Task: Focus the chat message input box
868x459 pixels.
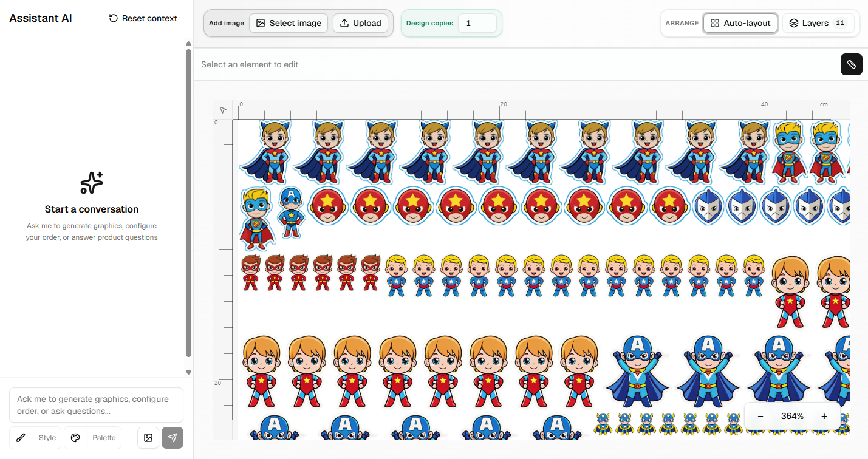Action: (96, 405)
